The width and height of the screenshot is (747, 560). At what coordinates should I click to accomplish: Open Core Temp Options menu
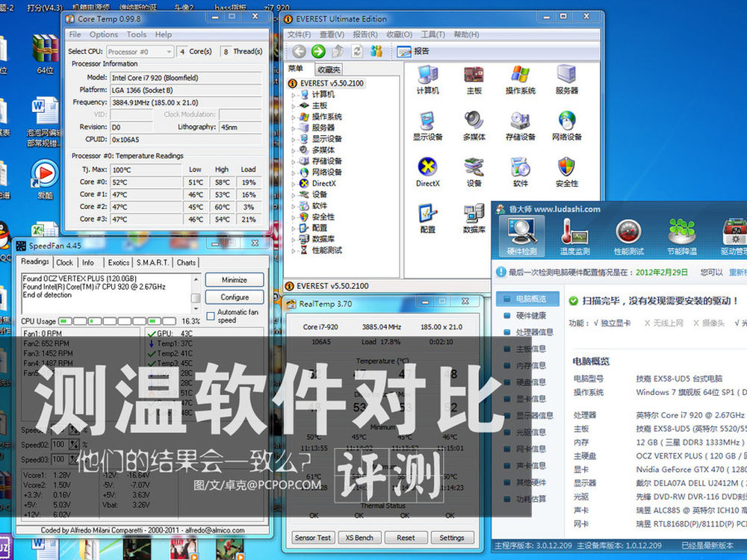(103, 34)
